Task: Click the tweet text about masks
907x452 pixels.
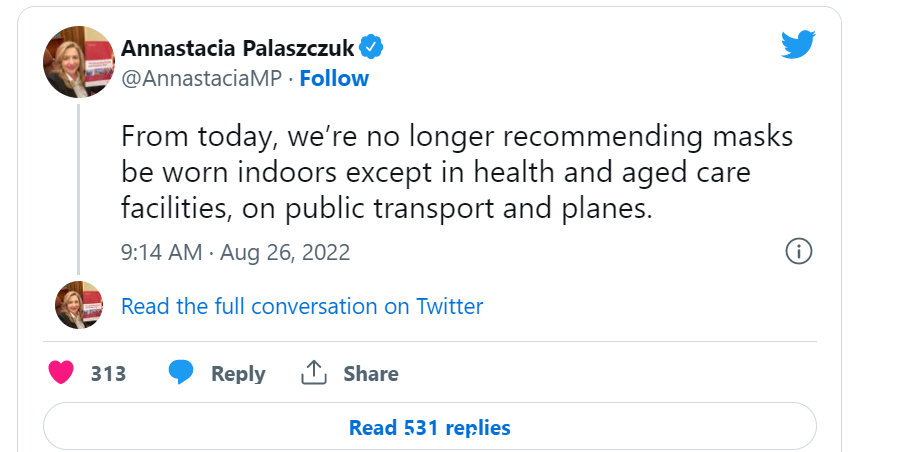Action: [x=456, y=172]
